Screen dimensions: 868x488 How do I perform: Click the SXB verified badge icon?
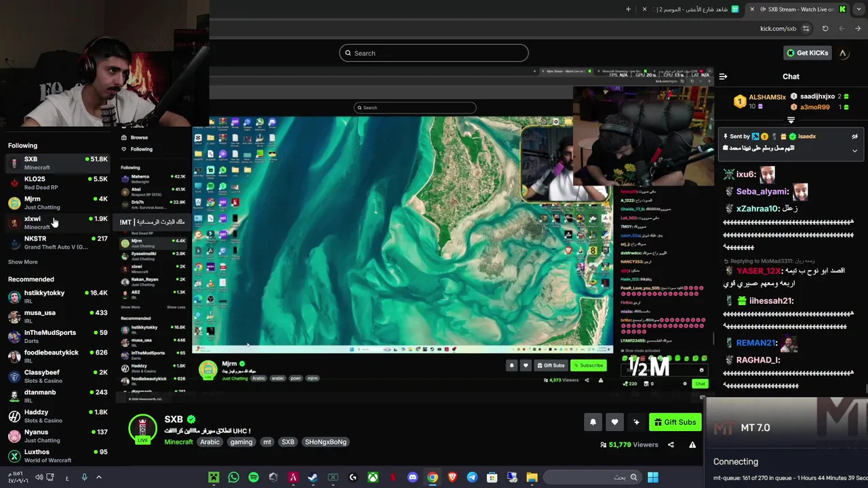pyautogui.click(x=191, y=420)
